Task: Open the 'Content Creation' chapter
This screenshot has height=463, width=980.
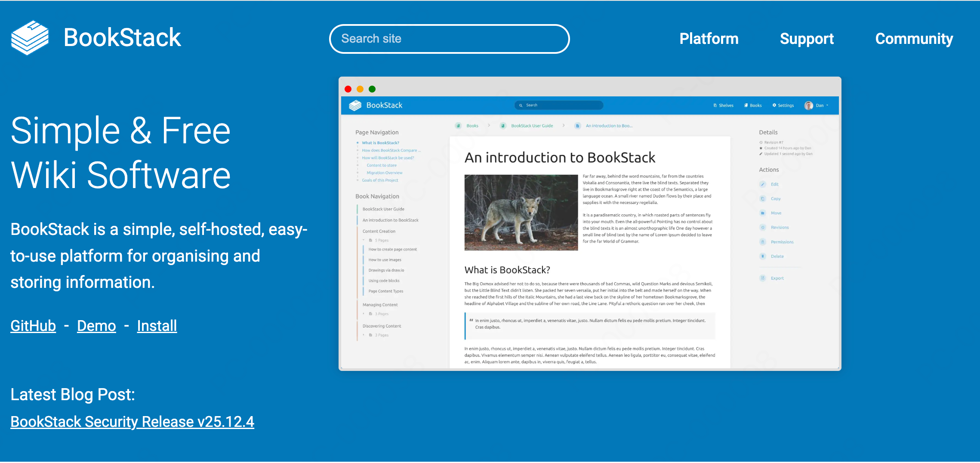Action: 379,231
